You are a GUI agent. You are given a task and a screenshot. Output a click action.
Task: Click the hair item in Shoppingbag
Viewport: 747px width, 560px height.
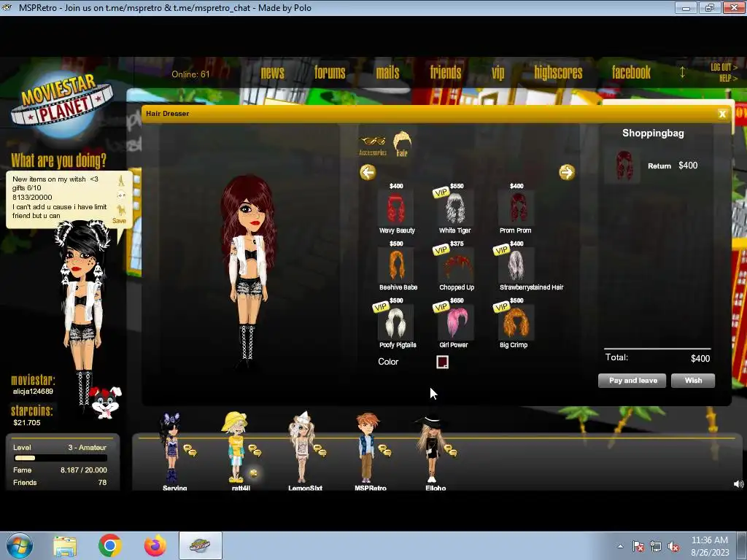(x=624, y=166)
